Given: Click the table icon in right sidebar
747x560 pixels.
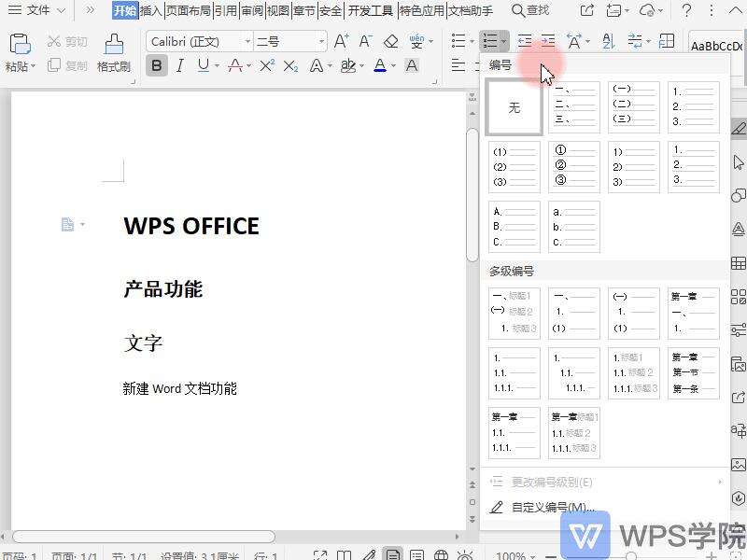Looking at the screenshot, I should pos(739,263).
